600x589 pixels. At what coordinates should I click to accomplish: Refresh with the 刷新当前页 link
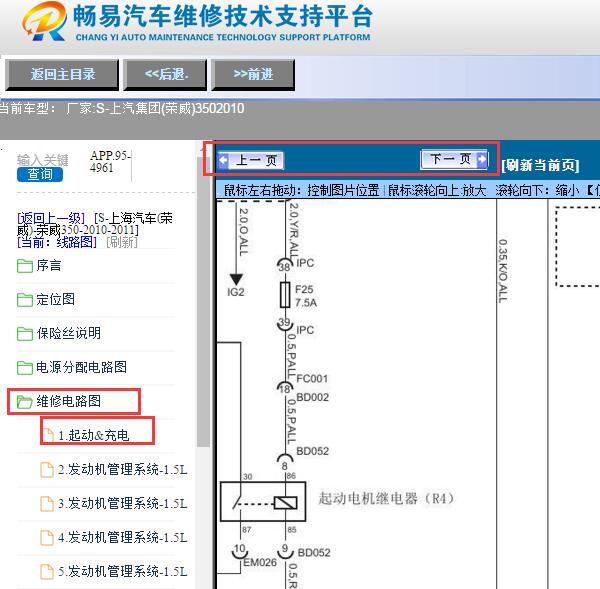[540, 165]
